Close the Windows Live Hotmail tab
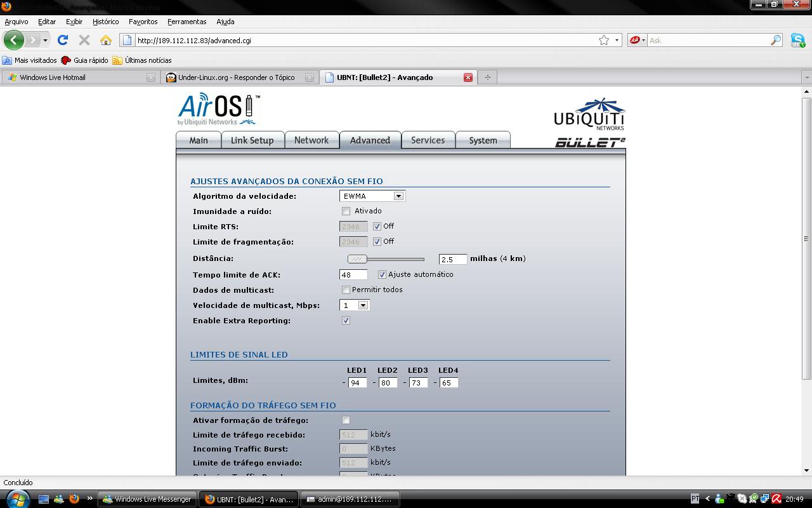The width and height of the screenshot is (812, 508). click(151, 77)
